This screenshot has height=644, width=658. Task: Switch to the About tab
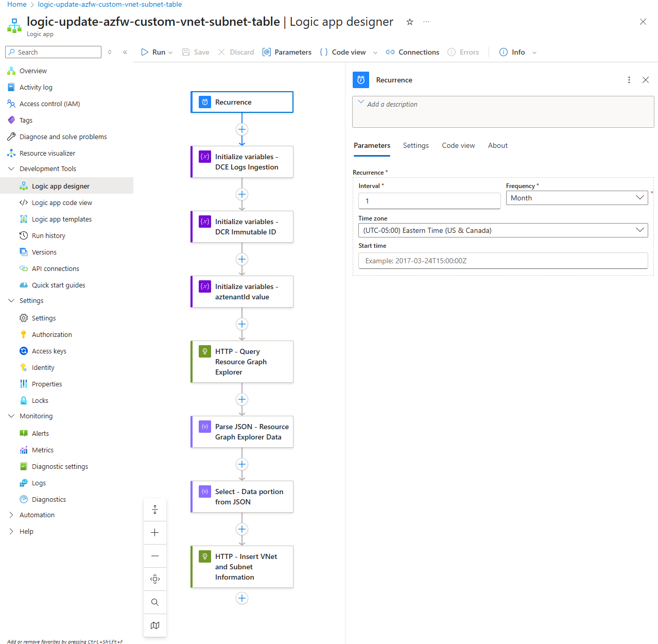497,145
